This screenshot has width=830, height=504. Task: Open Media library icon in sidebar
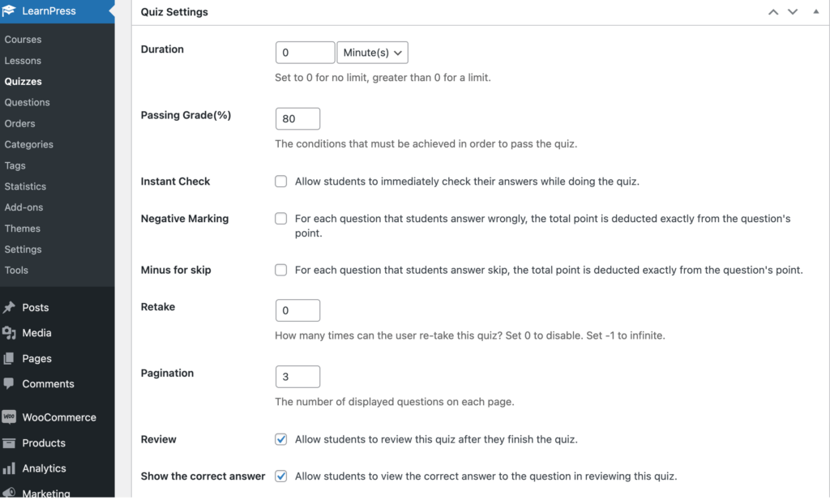pyautogui.click(x=9, y=332)
